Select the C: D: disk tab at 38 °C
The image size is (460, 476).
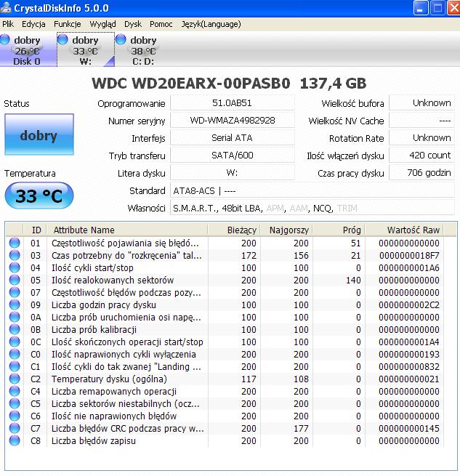click(143, 50)
